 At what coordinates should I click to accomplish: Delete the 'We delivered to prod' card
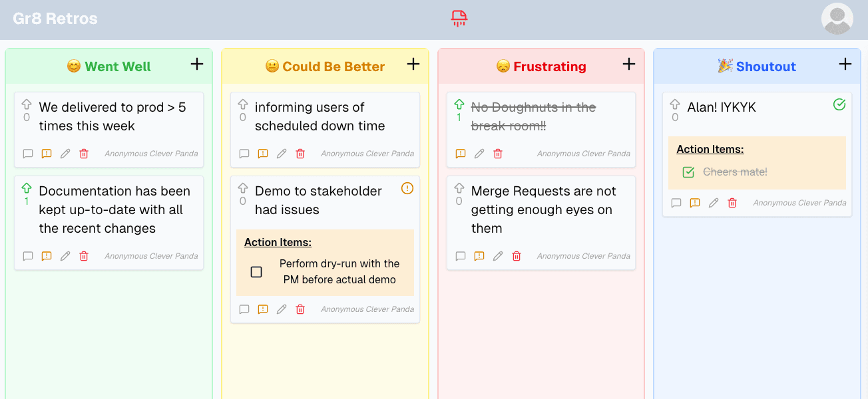pos(84,154)
